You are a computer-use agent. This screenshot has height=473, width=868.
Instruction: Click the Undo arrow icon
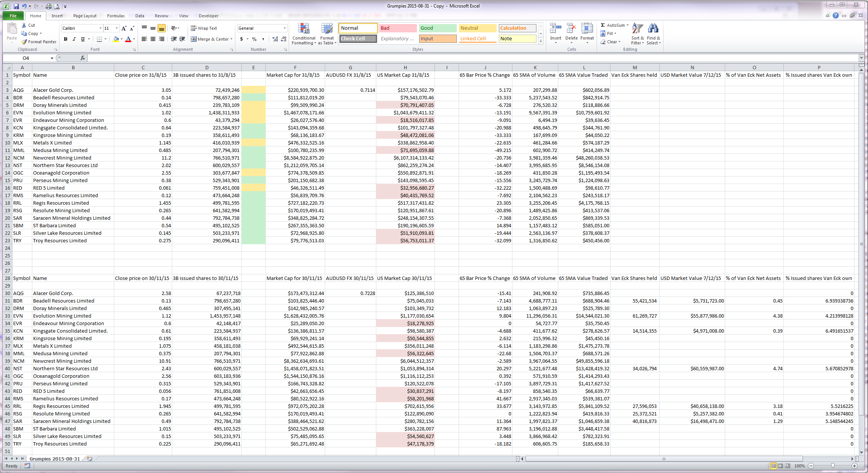tap(24, 6)
